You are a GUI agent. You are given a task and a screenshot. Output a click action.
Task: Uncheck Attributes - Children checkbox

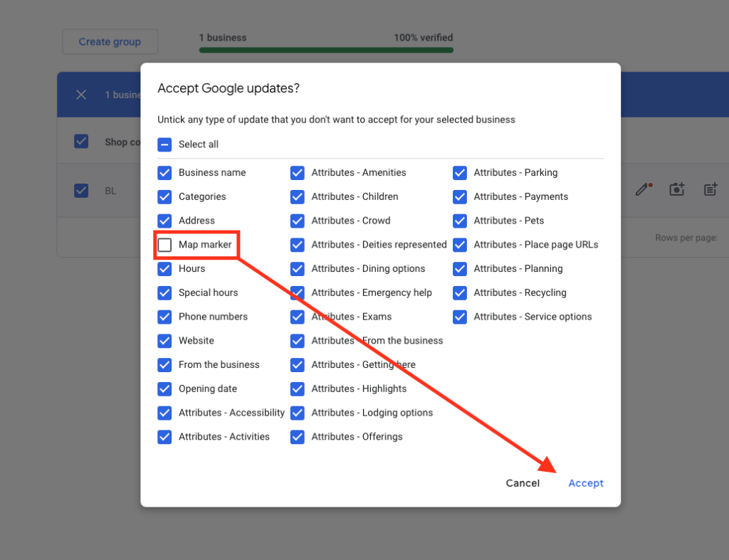click(x=298, y=196)
